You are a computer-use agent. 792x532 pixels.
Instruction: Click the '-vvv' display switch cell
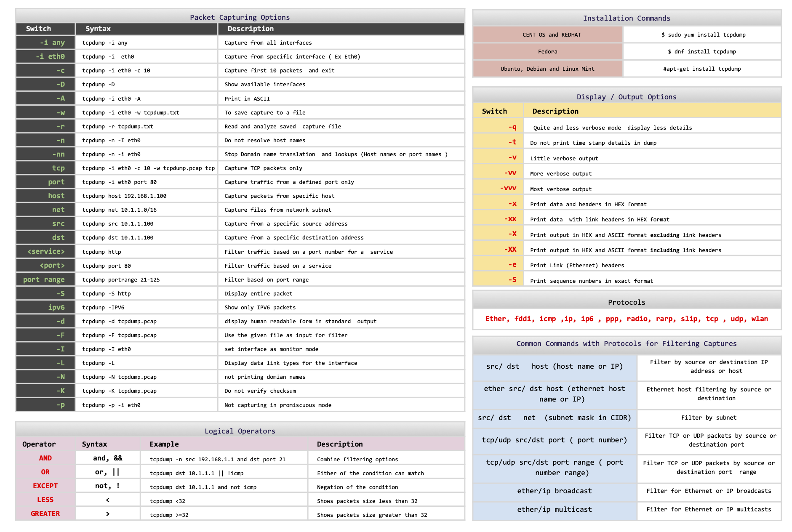pyautogui.click(x=499, y=188)
